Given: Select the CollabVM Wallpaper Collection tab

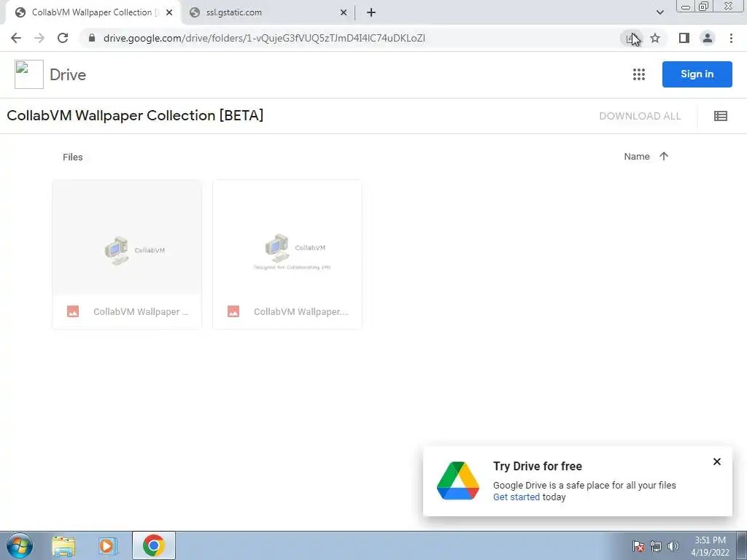Looking at the screenshot, I should pos(92,12).
